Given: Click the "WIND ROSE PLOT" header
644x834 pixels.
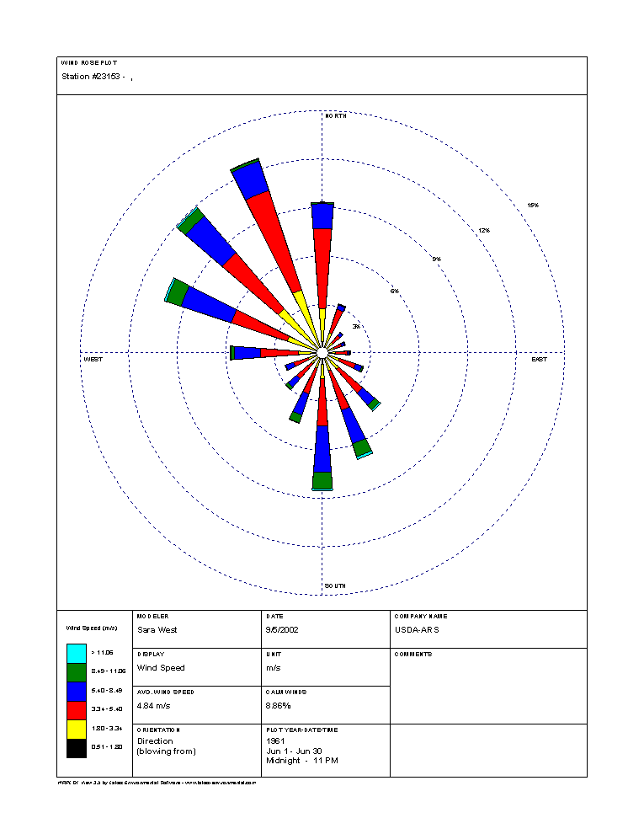Looking at the screenshot, I should pos(88,63).
